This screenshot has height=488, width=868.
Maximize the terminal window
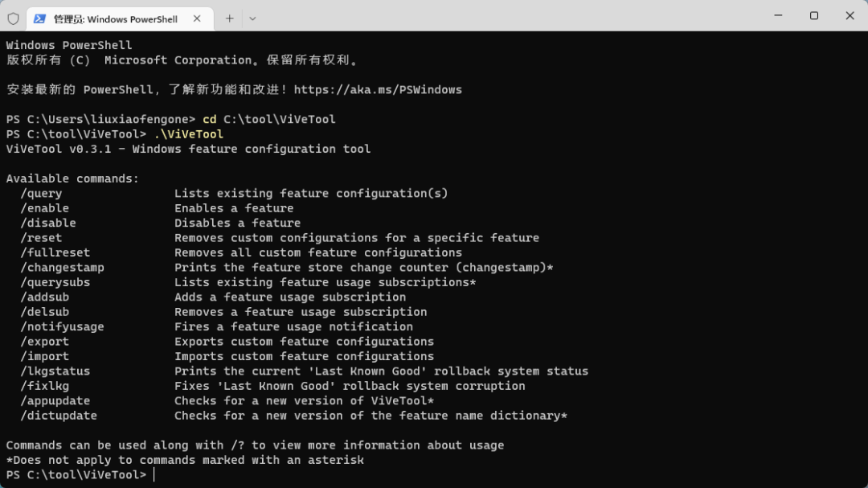pyautogui.click(x=814, y=15)
